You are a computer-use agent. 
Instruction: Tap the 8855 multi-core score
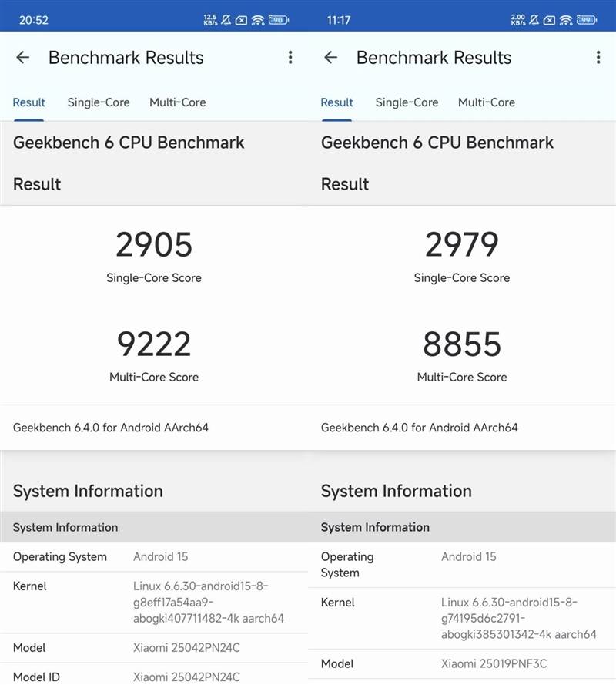(462, 344)
